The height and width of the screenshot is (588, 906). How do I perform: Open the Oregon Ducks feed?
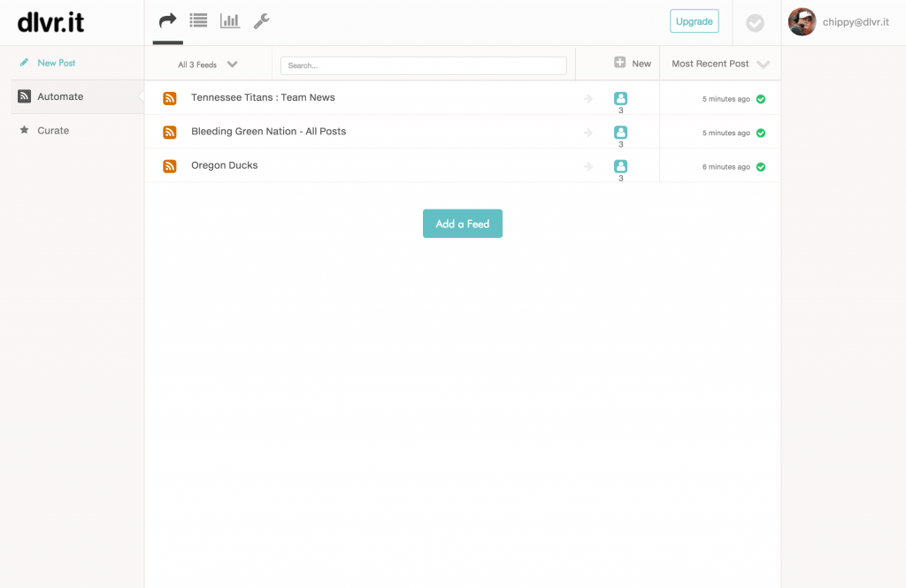point(224,165)
